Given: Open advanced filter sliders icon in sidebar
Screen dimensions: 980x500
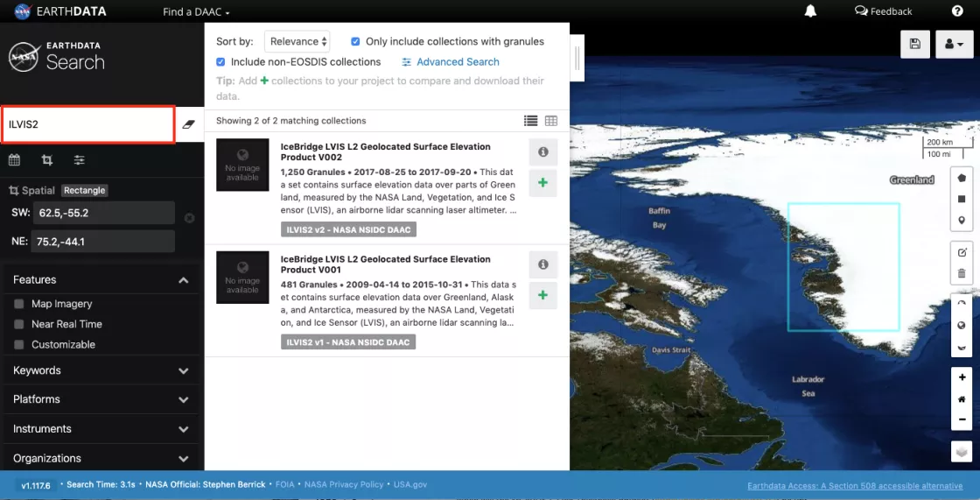Looking at the screenshot, I should 80,160.
